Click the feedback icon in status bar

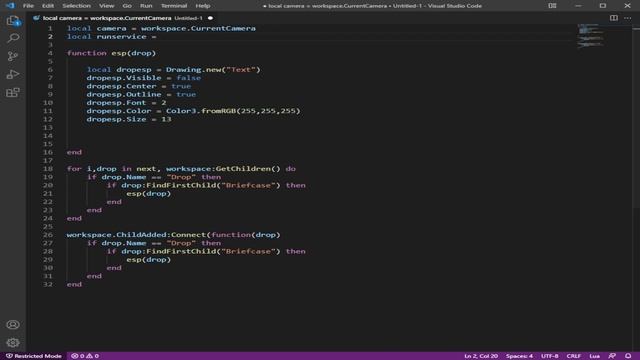tap(612, 356)
